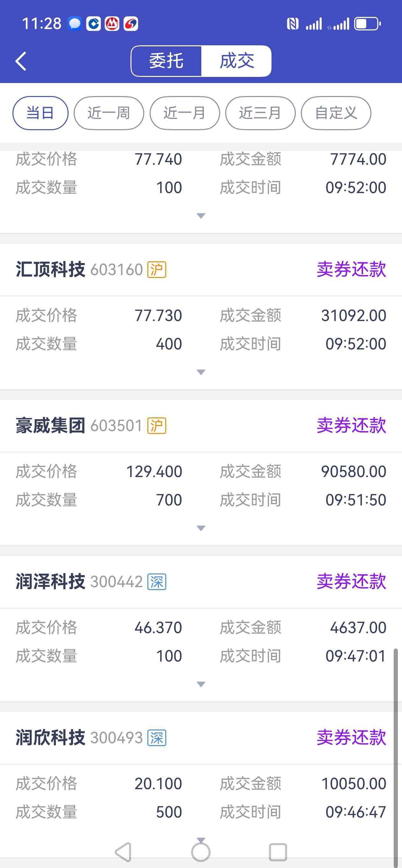Tap the 深 badge beside 润欣科技
Image resolution: width=402 pixels, height=868 pixels.
pyautogui.click(x=157, y=738)
